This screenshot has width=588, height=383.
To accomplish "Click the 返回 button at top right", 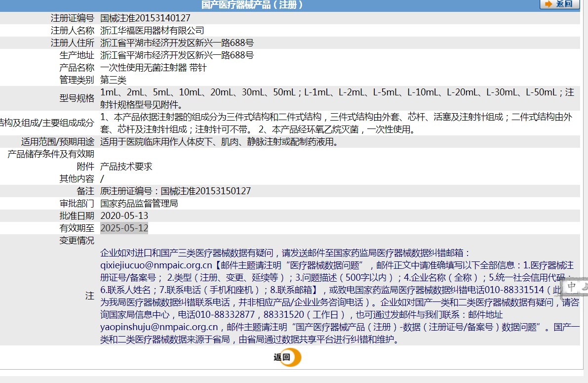I will click(559, 4).
